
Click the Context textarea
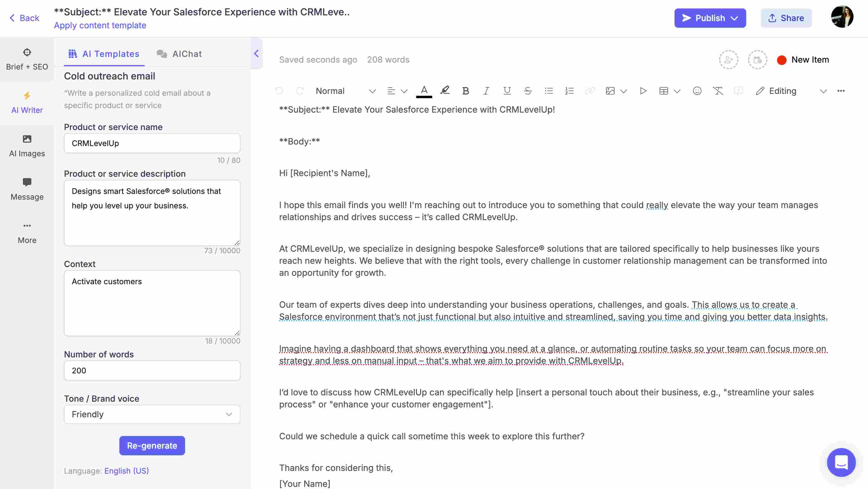tap(152, 303)
